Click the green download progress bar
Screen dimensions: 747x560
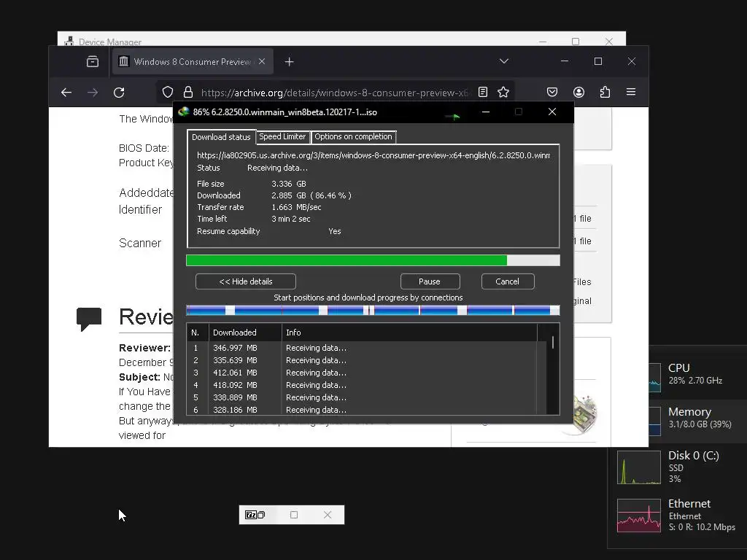click(373, 260)
